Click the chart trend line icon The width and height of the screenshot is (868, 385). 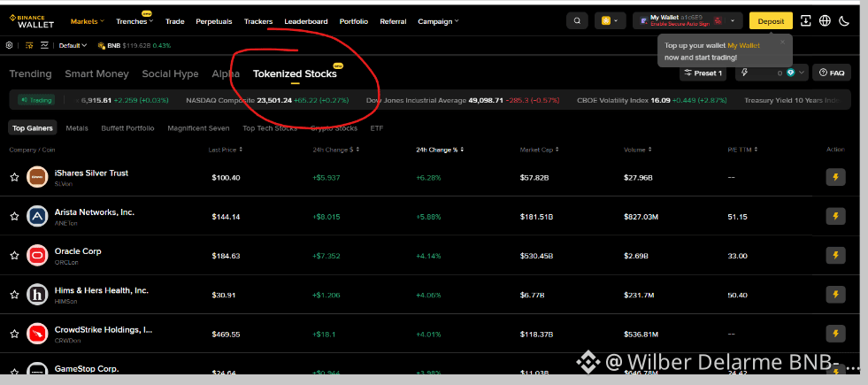44,45
